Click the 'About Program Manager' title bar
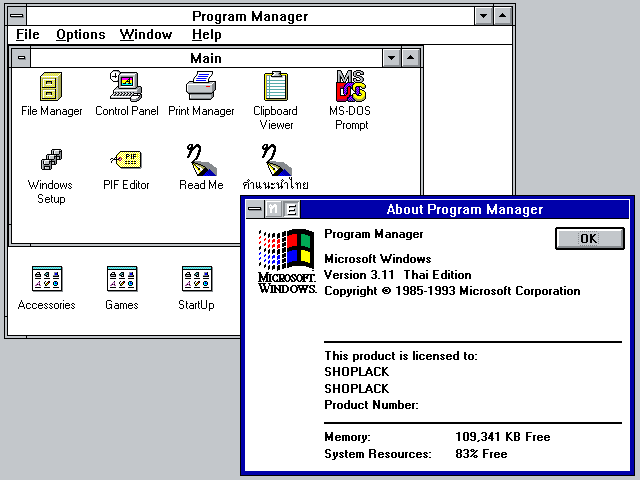The height and width of the screenshot is (480, 640). click(464, 209)
